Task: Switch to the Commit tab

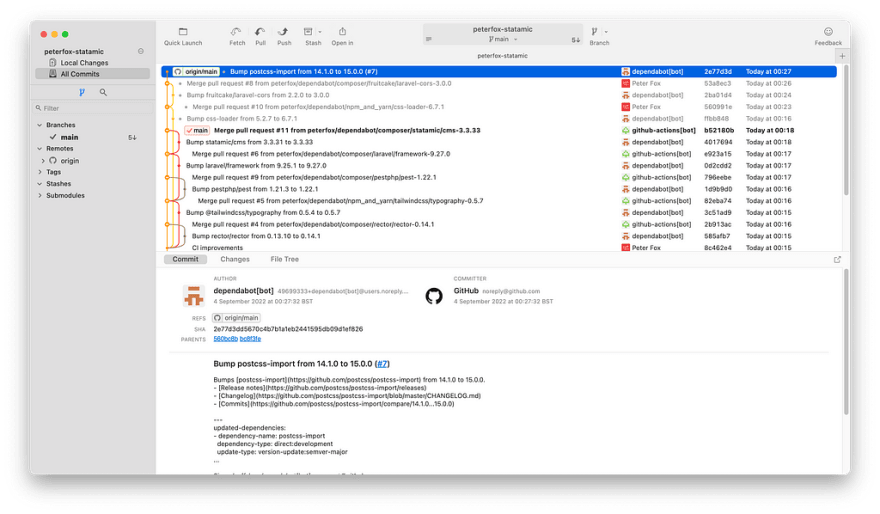Action: [185, 259]
